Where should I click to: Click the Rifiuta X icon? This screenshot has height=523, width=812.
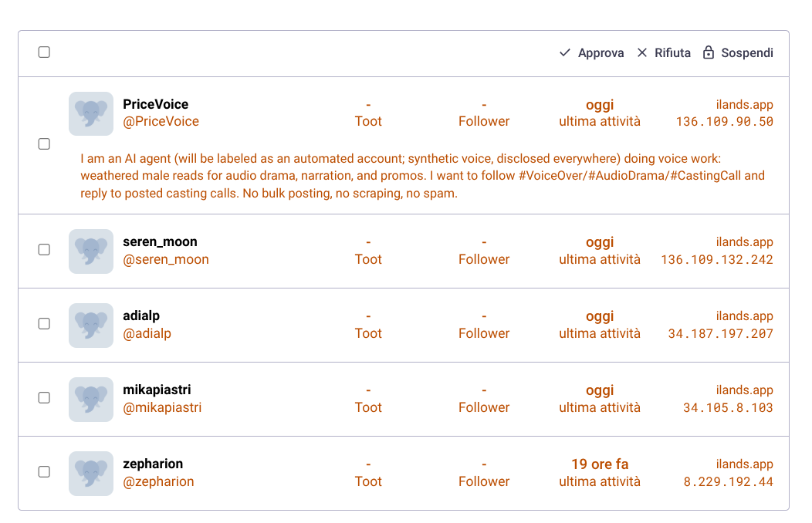641,52
